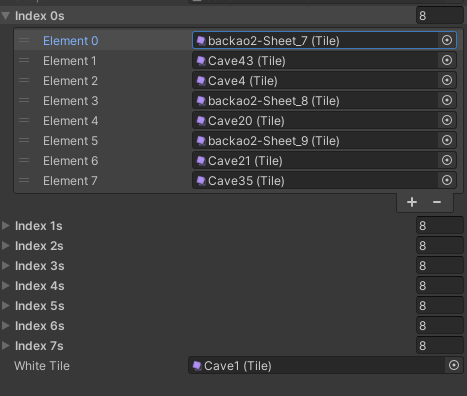The height and width of the screenshot is (396, 467).
Task: Open object picker for Element 0 backao2-Sheet_7
Action: (x=447, y=40)
